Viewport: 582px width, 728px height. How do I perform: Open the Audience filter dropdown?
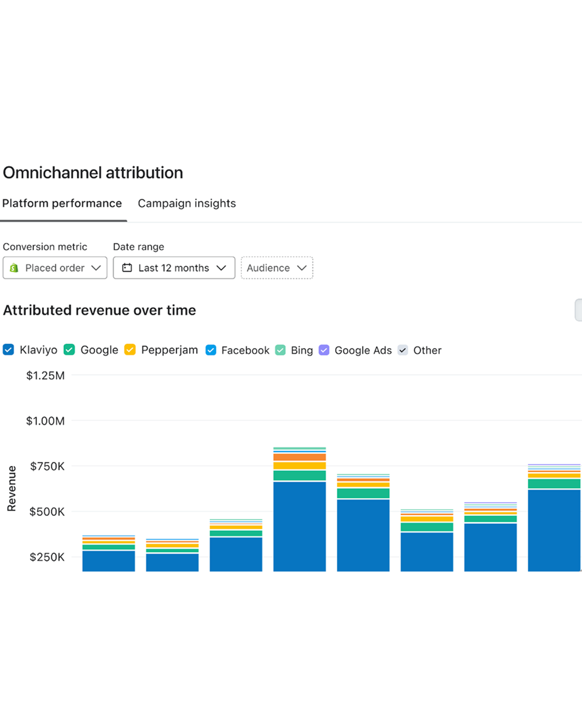[x=277, y=268]
